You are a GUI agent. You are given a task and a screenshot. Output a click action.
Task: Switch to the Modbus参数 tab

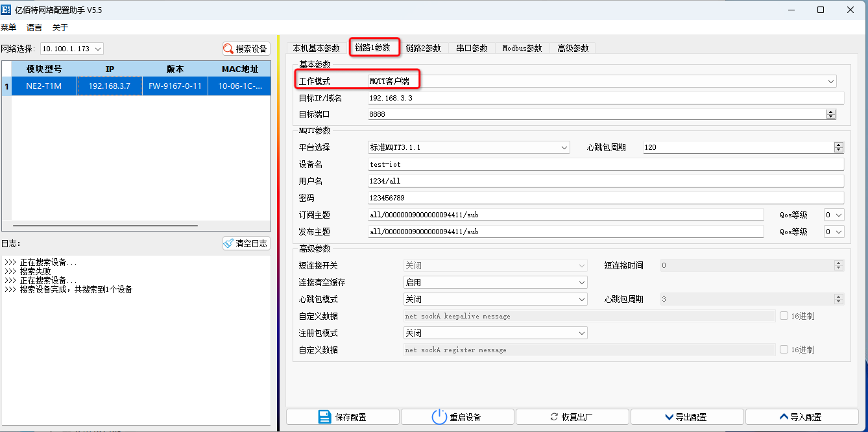(522, 48)
